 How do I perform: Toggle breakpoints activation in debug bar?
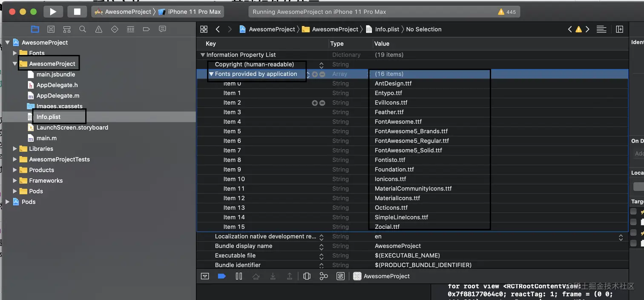tap(221, 276)
